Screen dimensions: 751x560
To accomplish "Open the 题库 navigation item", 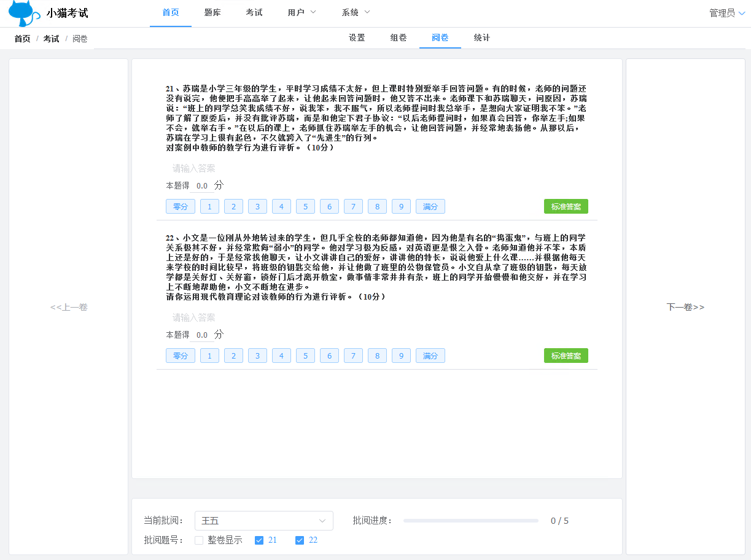I will [x=212, y=12].
